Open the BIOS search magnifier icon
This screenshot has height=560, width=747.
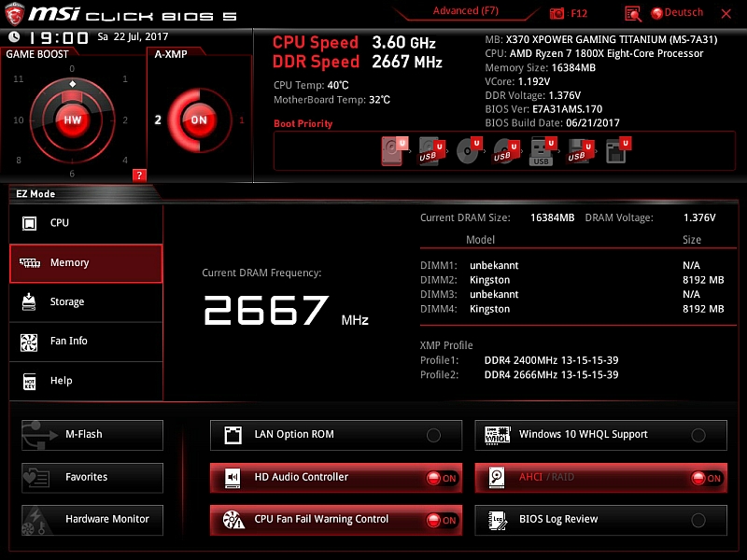[x=633, y=14]
